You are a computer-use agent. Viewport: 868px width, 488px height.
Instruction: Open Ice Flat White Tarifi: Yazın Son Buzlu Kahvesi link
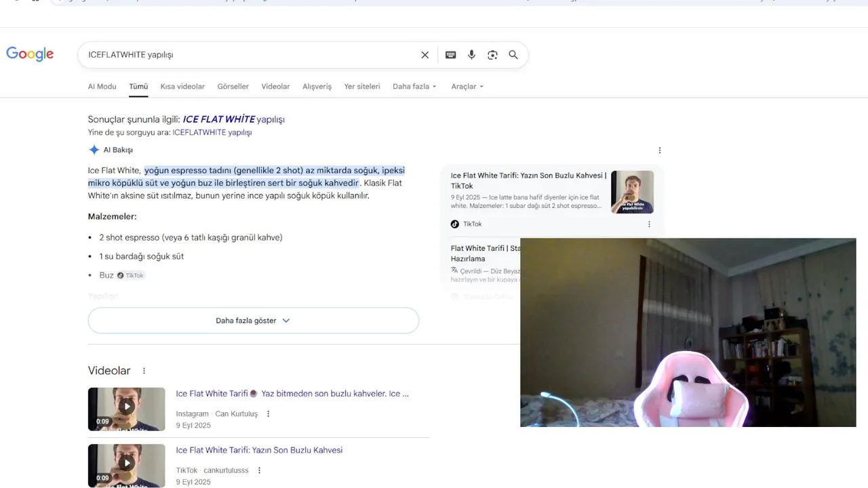tap(259, 450)
